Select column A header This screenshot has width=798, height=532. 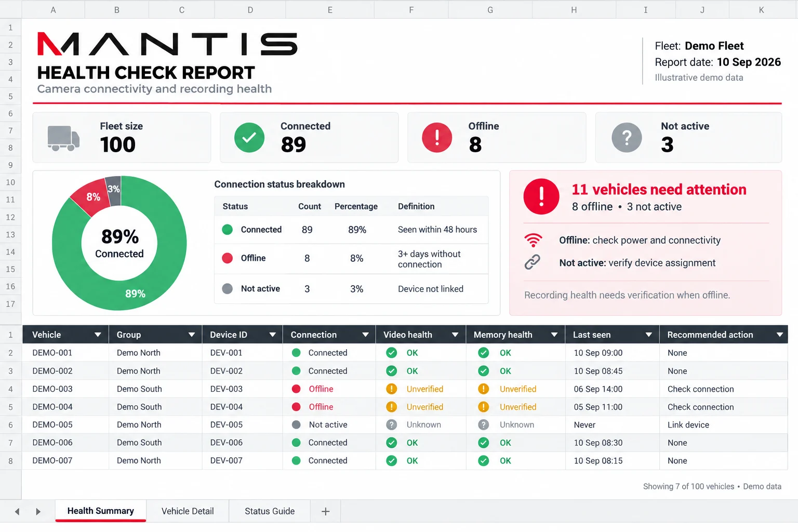53,10
